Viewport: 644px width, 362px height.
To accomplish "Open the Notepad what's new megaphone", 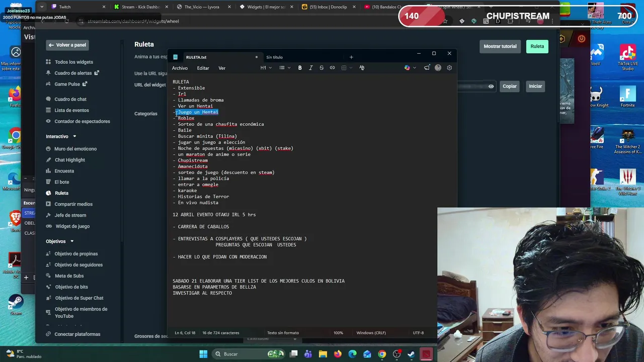I will (427, 68).
